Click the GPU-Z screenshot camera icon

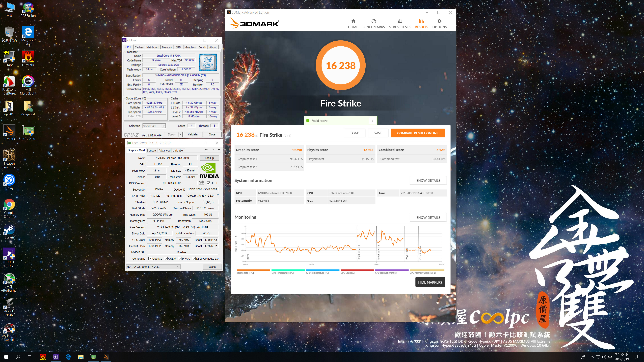(x=206, y=150)
